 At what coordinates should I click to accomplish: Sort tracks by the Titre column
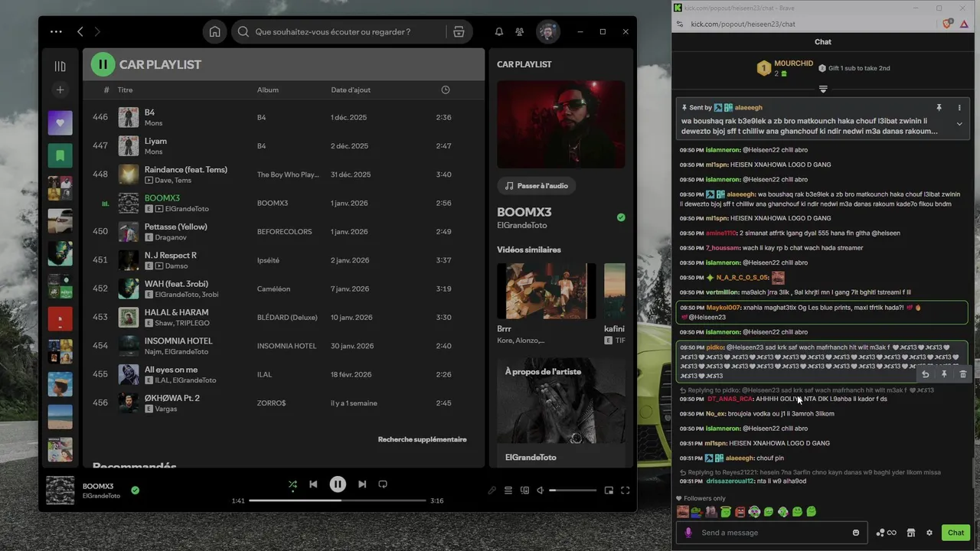125,90
